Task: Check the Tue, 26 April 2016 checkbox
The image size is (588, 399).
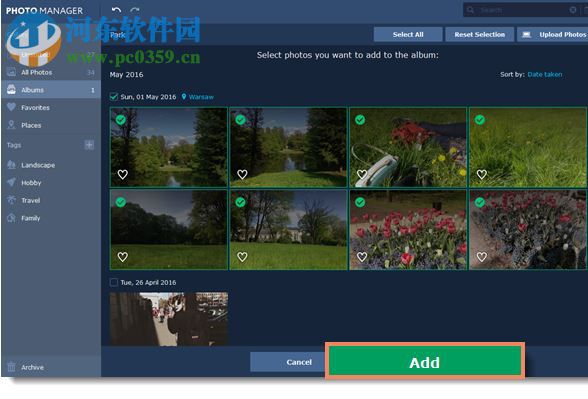Action: point(114,282)
